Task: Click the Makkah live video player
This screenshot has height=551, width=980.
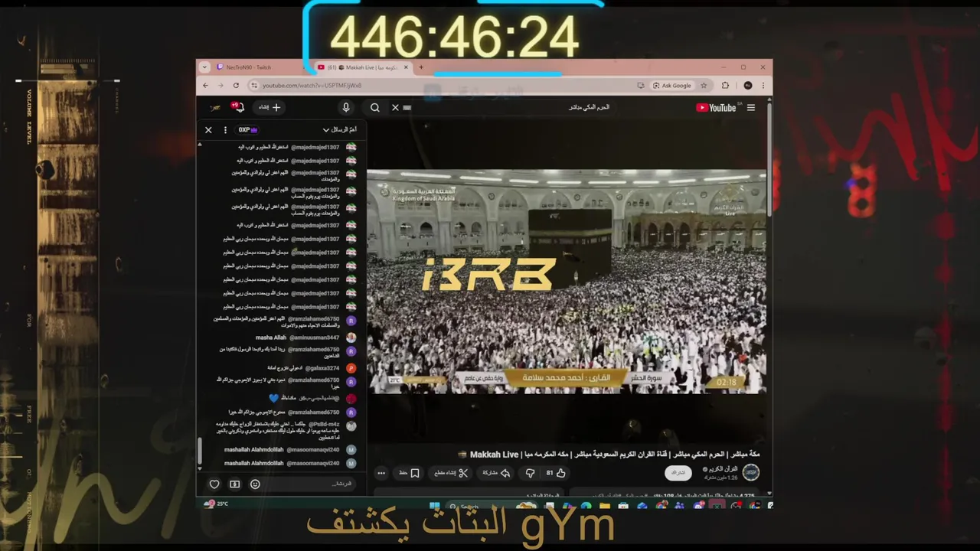Action: point(567,282)
